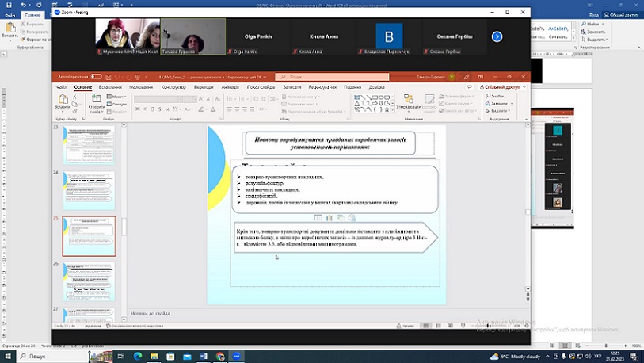Expand the shapes gallery More arrow
This screenshot has height=363, width=644.
[x=393, y=109]
